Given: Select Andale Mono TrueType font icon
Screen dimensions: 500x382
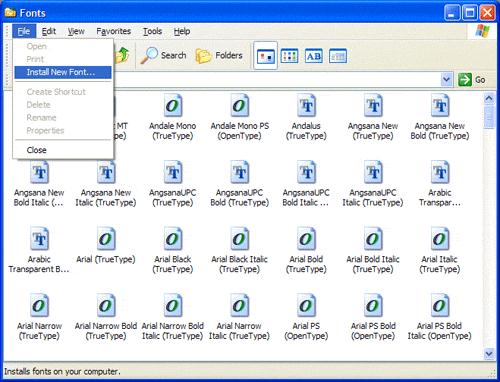Looking at the screenshot, I should [x=173, y=105].
